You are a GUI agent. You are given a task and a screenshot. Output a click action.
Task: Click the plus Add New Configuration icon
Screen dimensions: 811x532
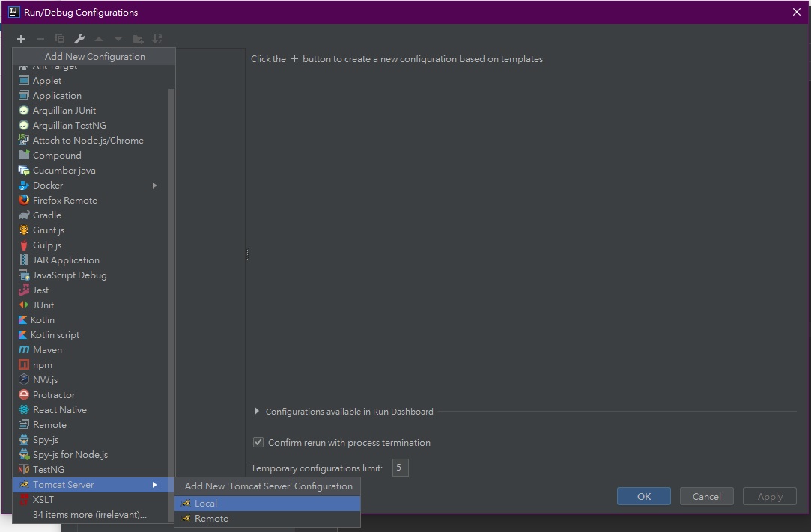pyautogui.click(x=21, y=39)
